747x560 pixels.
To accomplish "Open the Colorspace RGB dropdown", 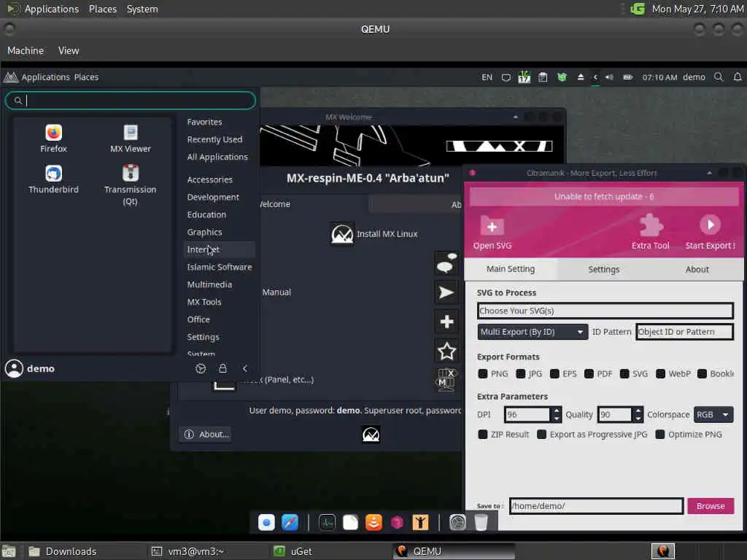I will tap(713, 415).
